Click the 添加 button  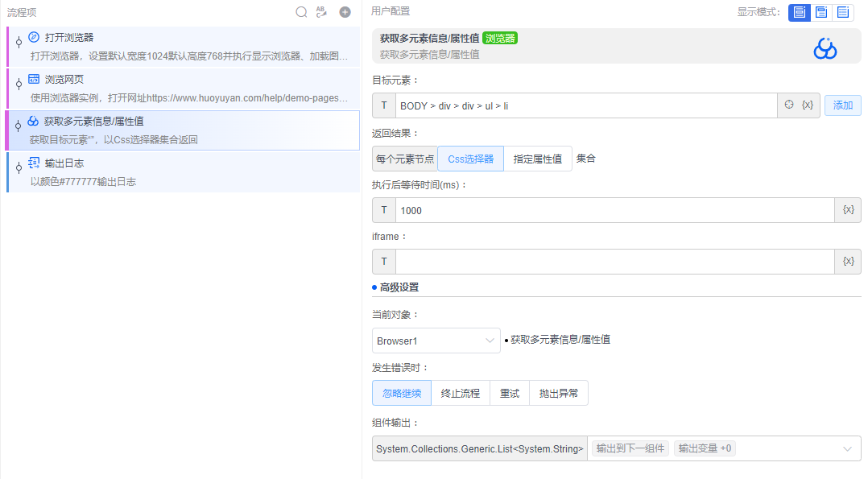842,105
